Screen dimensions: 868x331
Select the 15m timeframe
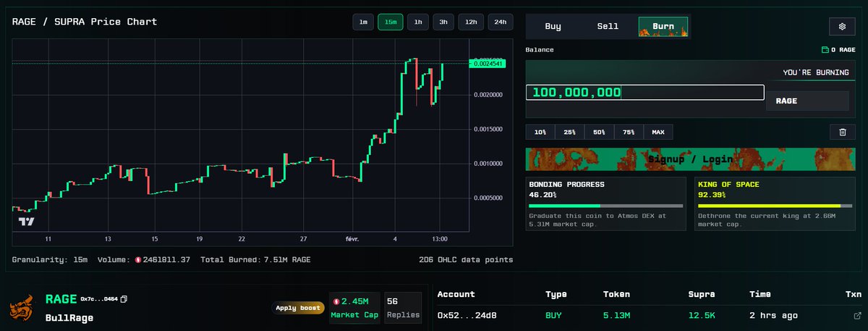click(x=391, y=22)
